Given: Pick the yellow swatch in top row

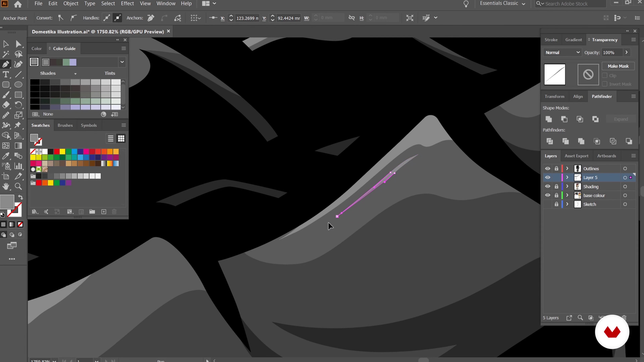Looking at the screenshot, I should point(62,151).
